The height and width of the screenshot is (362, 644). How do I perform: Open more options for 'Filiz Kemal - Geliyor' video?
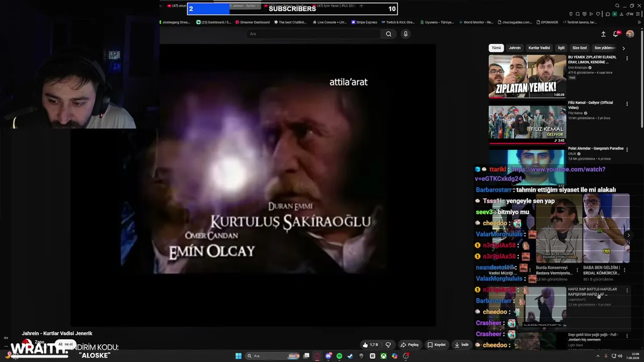tap(627, 104)
